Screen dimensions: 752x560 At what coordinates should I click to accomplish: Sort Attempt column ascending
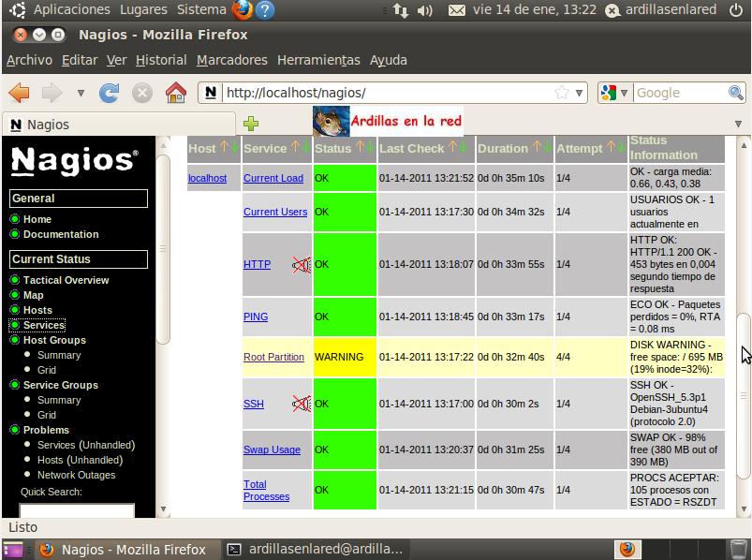(611, 147)
